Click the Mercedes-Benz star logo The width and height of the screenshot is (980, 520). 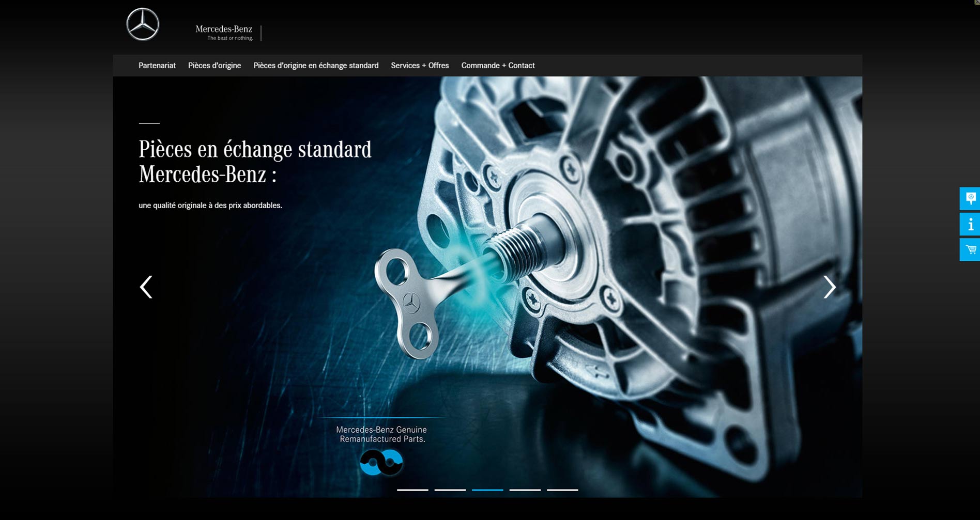[x=143, y=24]
